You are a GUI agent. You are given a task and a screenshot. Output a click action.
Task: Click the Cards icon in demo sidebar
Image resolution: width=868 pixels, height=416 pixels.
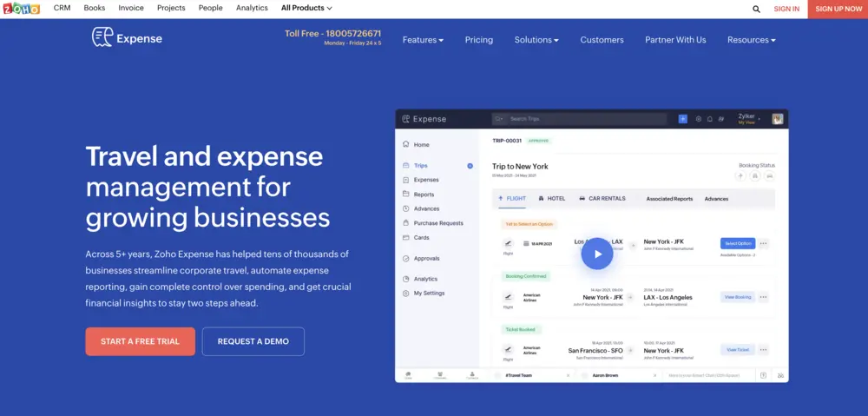(405, 237)
